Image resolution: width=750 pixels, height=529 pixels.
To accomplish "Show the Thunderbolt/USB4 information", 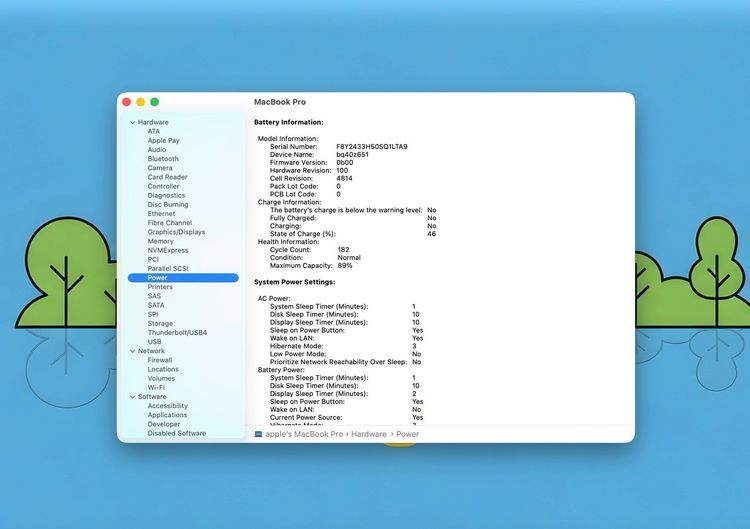I will click(177, 333).
